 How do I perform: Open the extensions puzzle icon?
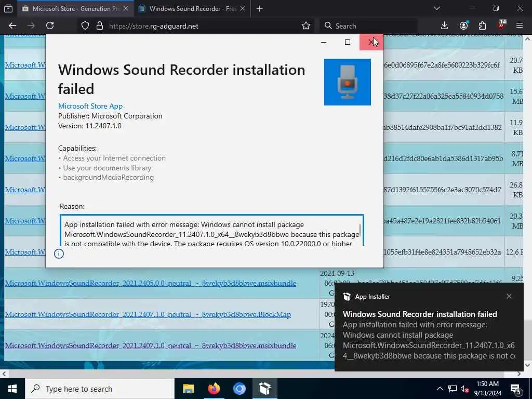(482, 26)
